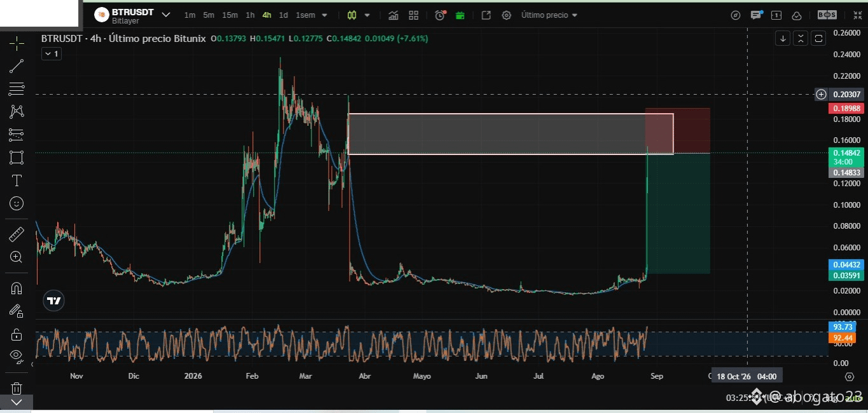This screenshot has height=413, width=868.
Task: Select the short position green profit zone
Action: pos(678,213)
